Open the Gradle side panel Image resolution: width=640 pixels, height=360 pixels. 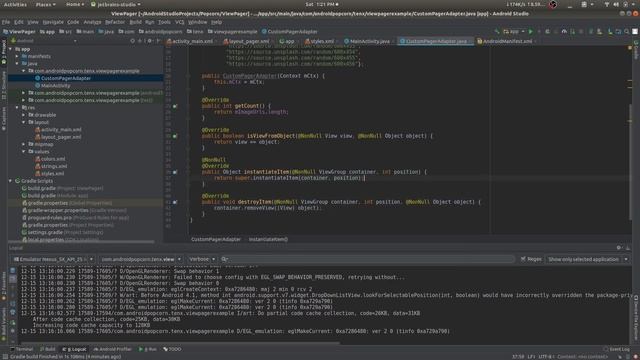636,50
